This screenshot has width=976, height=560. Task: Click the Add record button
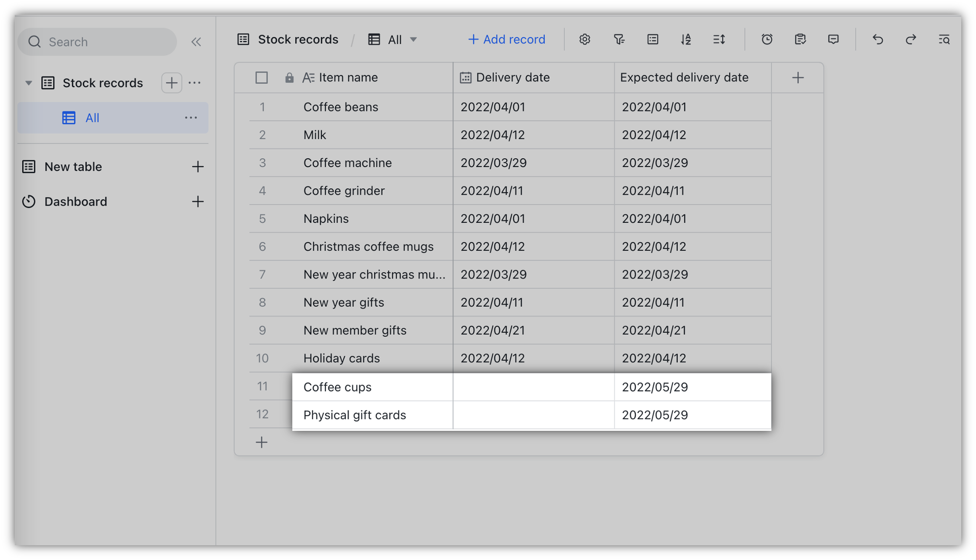point(506,39)
